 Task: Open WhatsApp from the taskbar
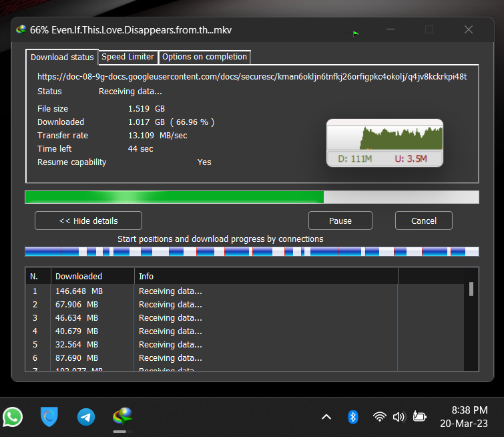(x=13, y=417)
